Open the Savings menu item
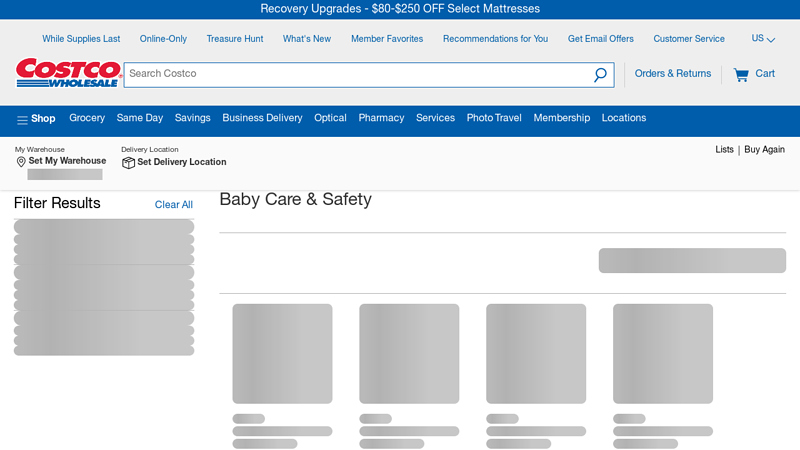The width and height of the screenshot is (800, 450). point(192,118)
